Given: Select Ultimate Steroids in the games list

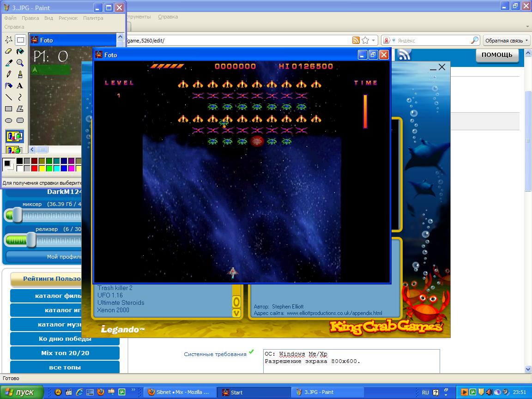Looking at the screenshot, I should click(x=121, y=302).
